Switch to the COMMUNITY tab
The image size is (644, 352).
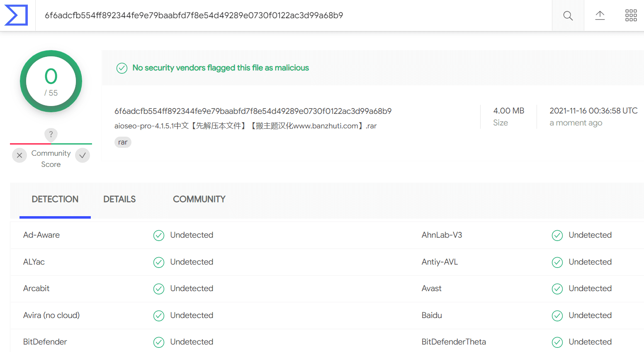point(199,199)
